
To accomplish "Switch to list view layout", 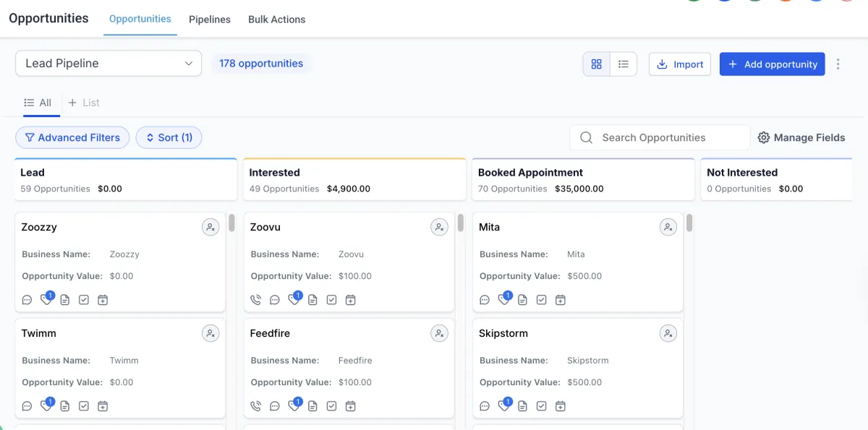I will [x=624, y=64].
